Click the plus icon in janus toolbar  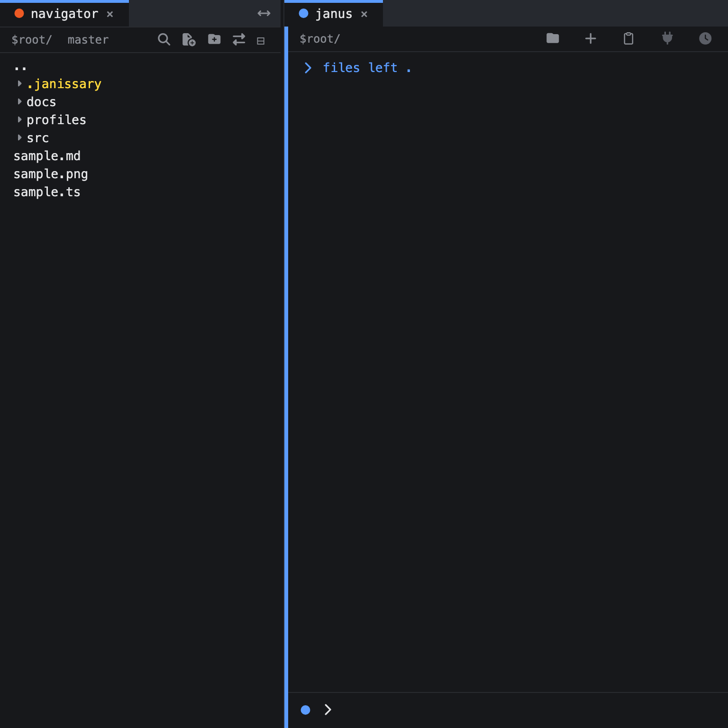591,38
